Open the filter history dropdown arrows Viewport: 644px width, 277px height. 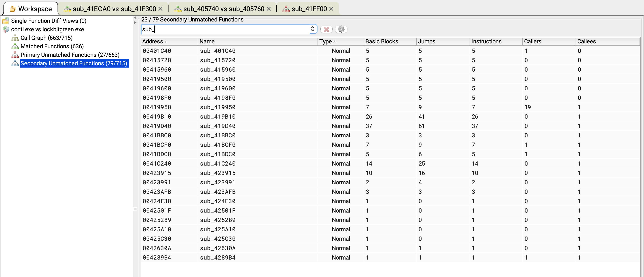[x=313, y=29]
